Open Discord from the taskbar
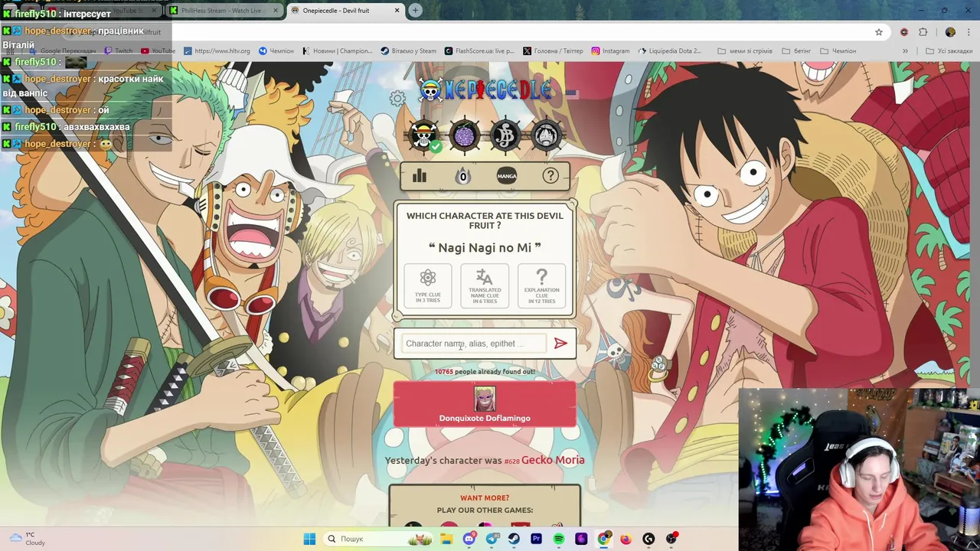The width and height of the screenshot is (980, 551). coord(469,539)
